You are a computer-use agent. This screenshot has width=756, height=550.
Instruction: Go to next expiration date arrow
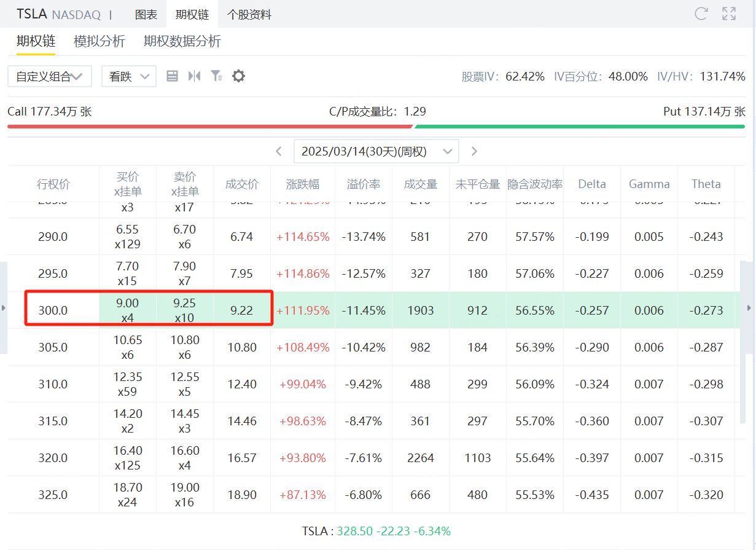tap(474, 151)
